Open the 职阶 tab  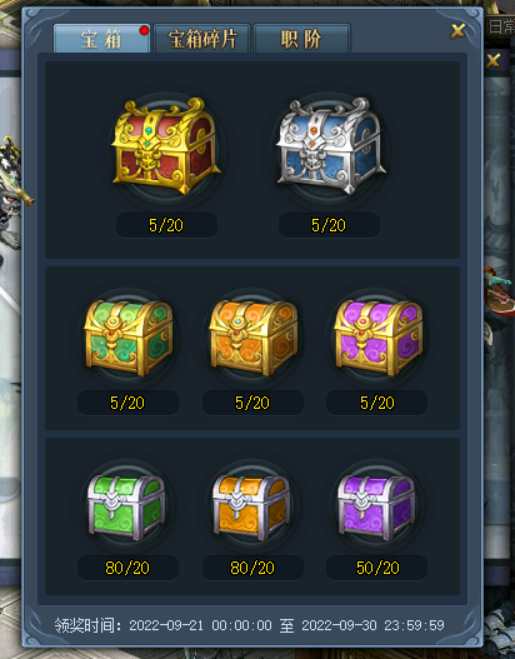pyautogui.click(x=302, y=39)
